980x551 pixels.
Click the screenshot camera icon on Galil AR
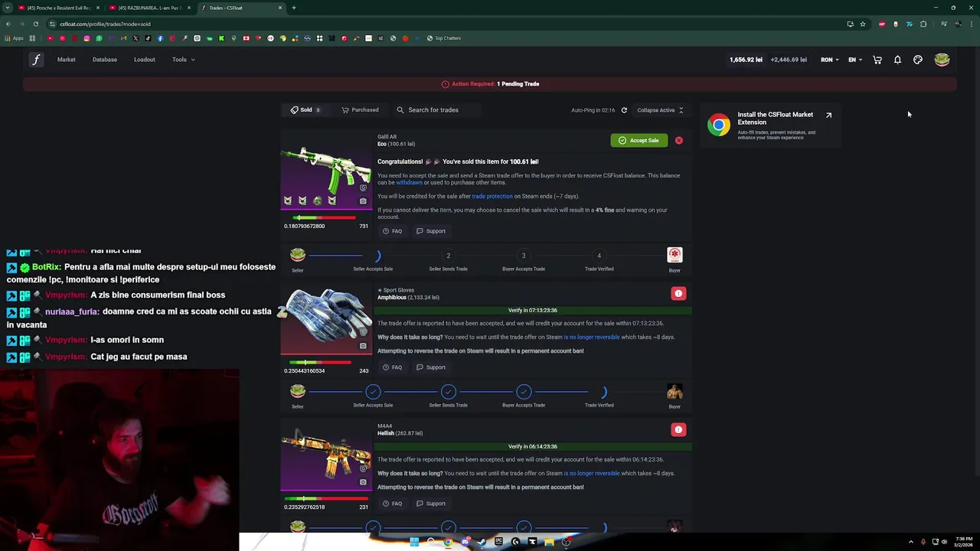click(x=363, y=201)
